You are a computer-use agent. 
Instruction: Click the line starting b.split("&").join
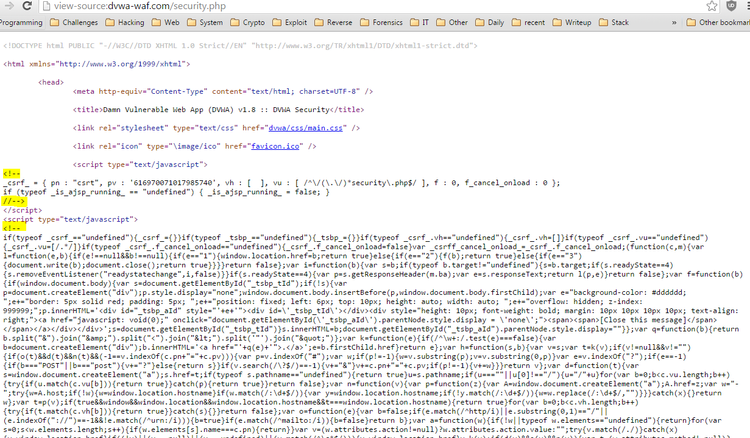pos(279,338)
